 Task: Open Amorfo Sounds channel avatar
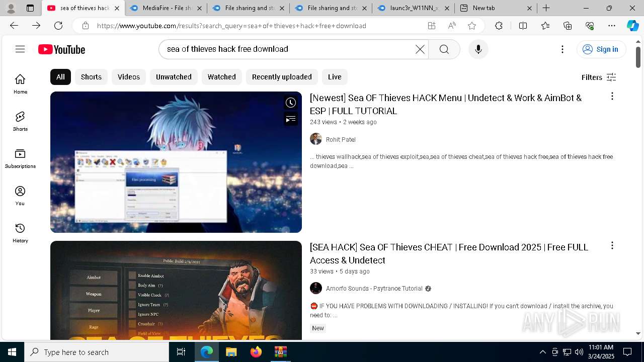(x=316, y=288)
